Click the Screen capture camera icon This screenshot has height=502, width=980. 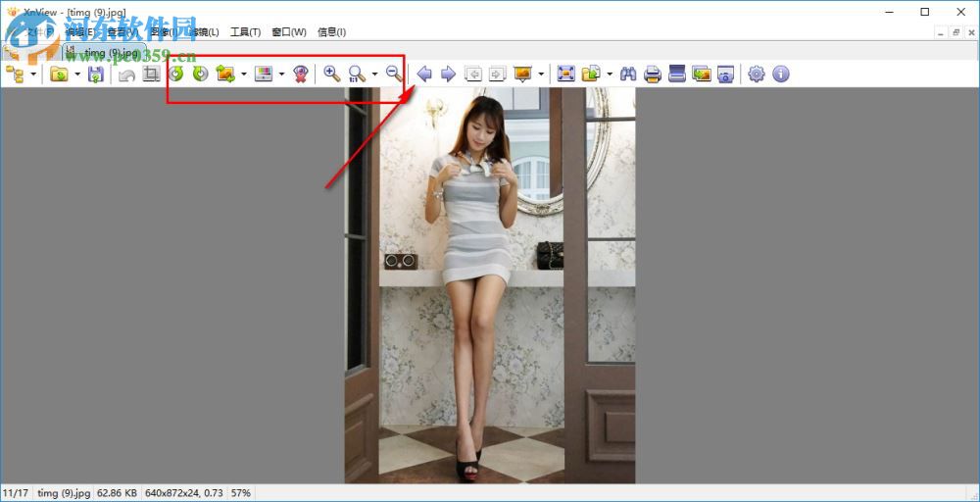tap(725, 75)
